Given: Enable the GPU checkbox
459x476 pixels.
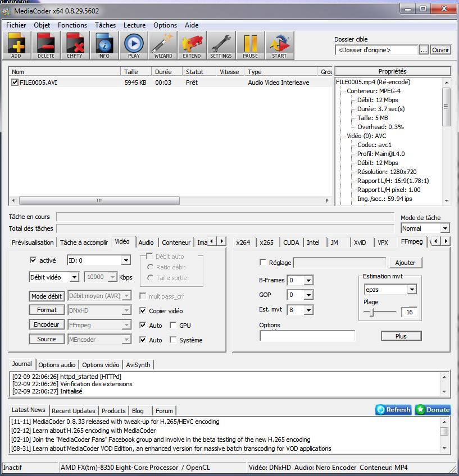Looking at the screenshot, I should (x=173, y=326).
